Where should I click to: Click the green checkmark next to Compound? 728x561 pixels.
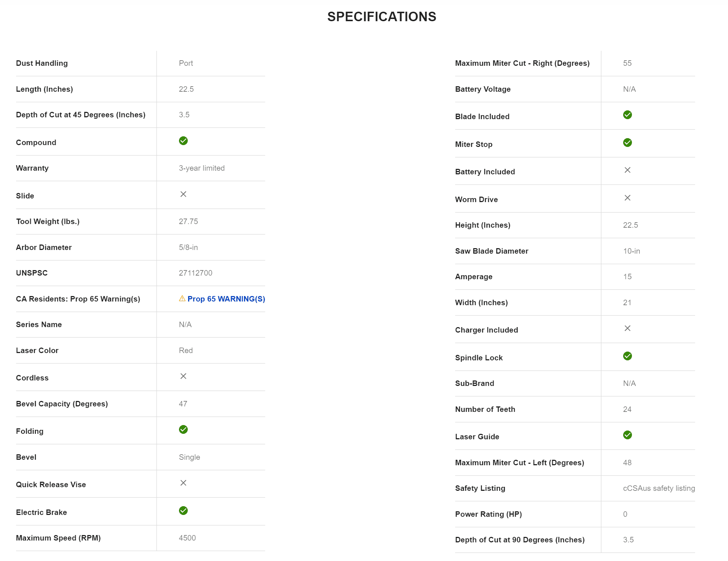(x=183, y=141)
